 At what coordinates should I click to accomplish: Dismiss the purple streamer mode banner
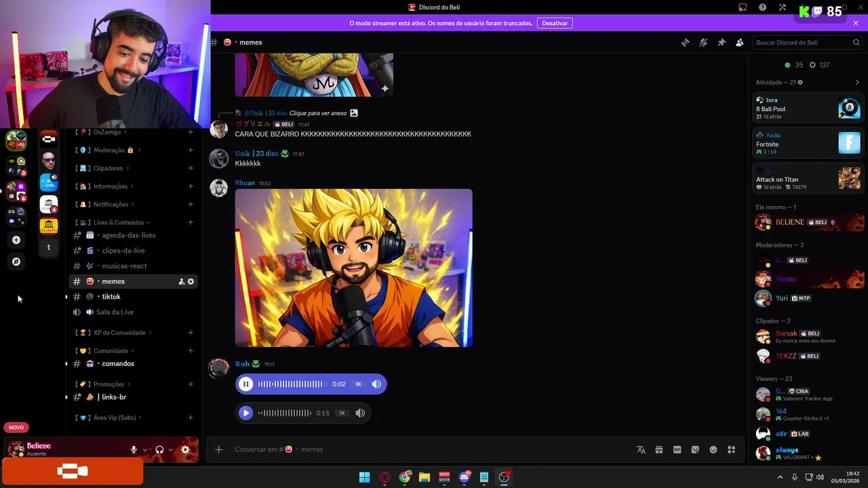[856, 23]
